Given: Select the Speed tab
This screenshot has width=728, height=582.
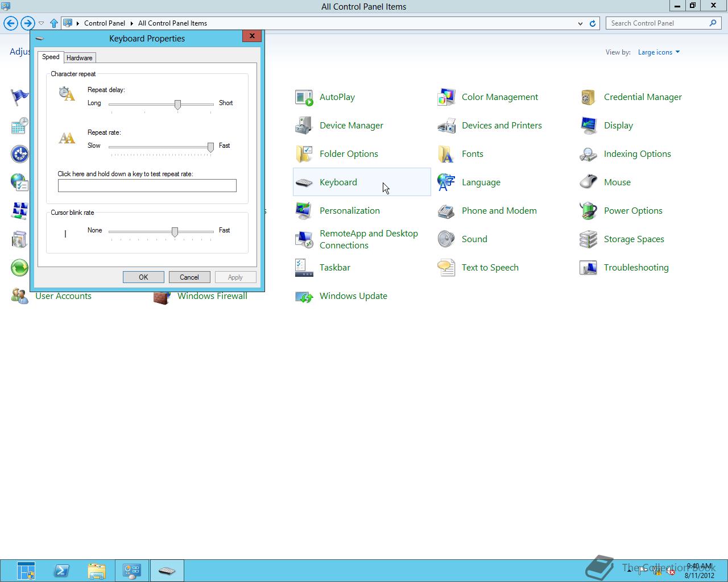Looking at the screenshot, I should (51, 57).
